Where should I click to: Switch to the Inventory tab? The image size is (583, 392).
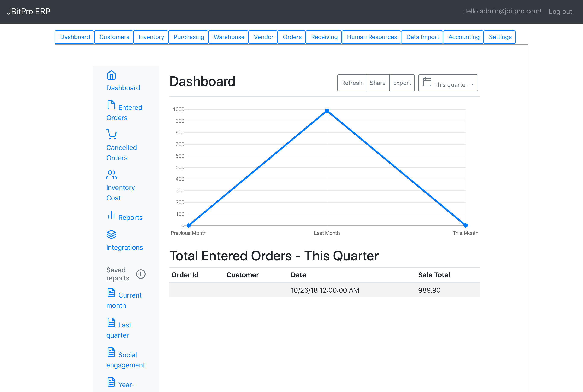coord(151,37)
